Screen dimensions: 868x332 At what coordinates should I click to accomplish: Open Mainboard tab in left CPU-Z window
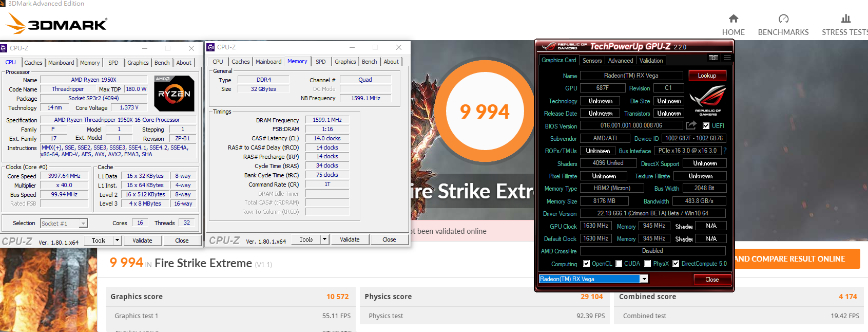point(61,63)
